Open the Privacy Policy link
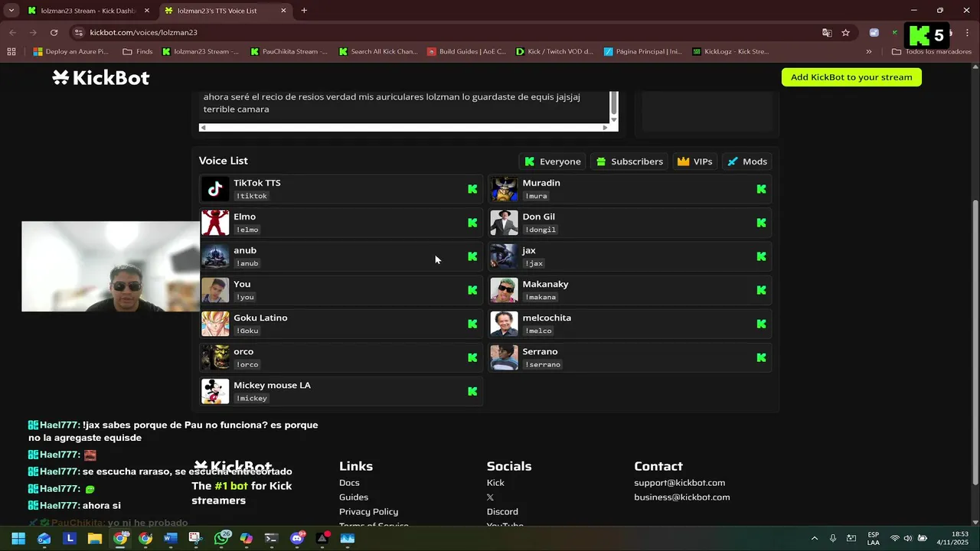The width and height of the screenshot is (980, 551). click(368, 512)
